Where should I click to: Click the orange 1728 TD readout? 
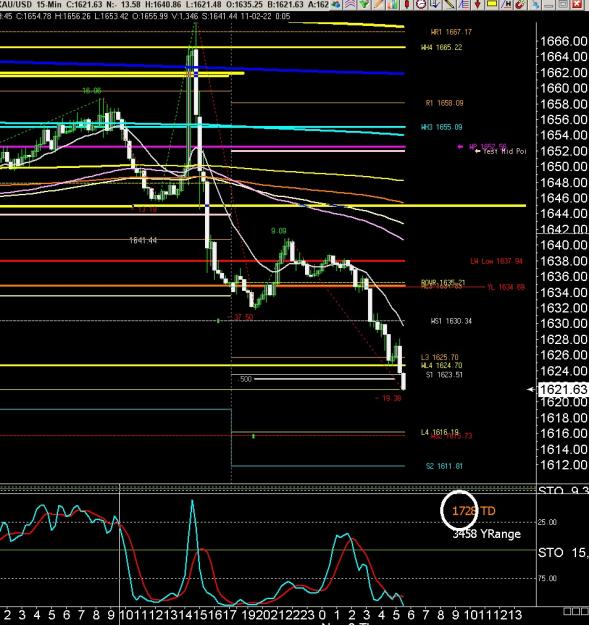(473, 511)
